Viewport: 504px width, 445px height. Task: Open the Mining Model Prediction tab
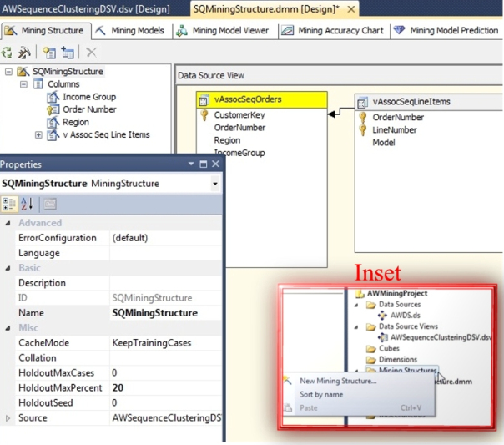pyautogui.click(x=446, y=31)
